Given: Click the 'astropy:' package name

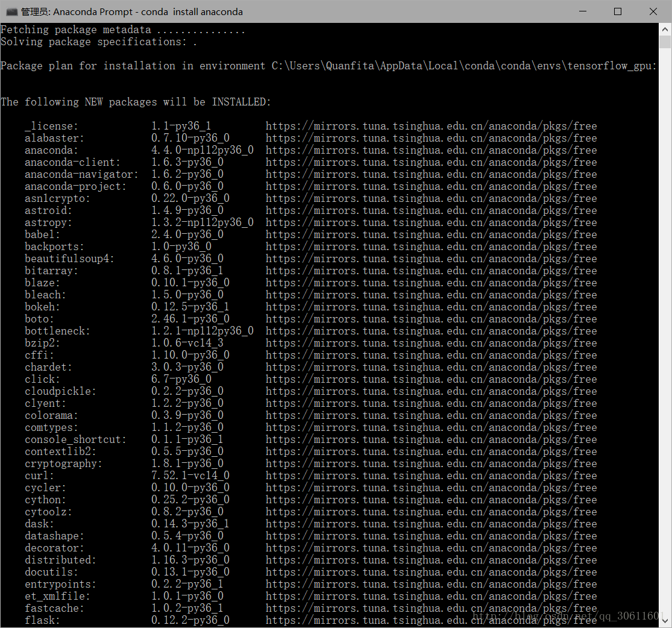Looking at the screenshot, I should click(x=48, y=222).
